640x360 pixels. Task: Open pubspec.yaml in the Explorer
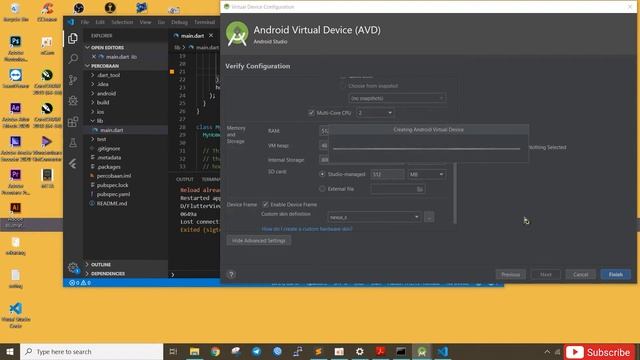[x=113, y=194]
